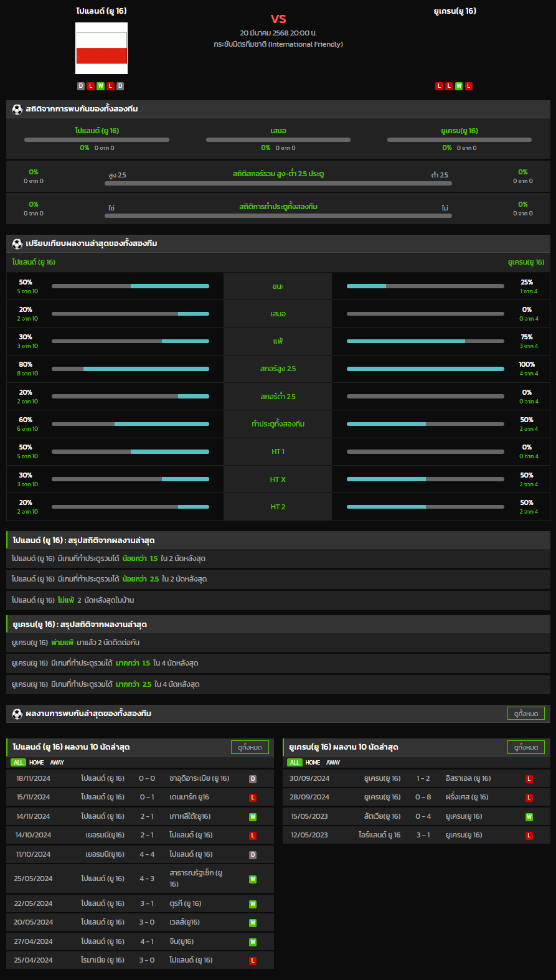Select HOME filter in Poland last 10 matches
556x980 pixels.
(x=37, y=762)
